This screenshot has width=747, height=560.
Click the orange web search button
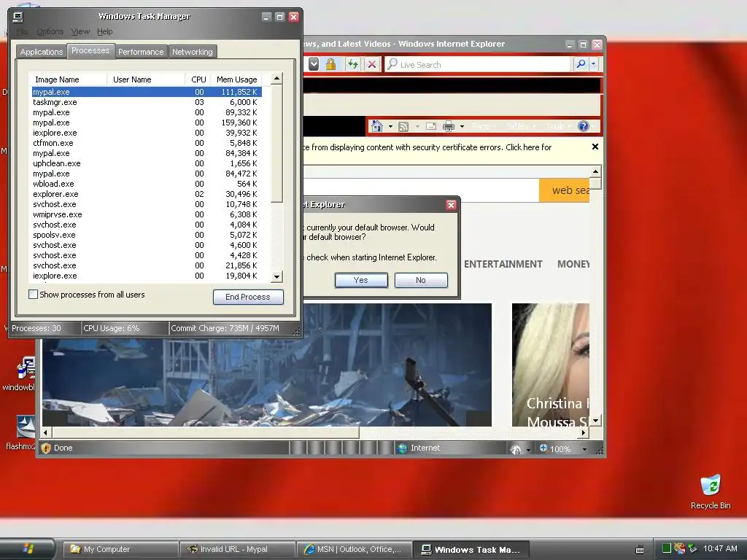pos(564,190)
